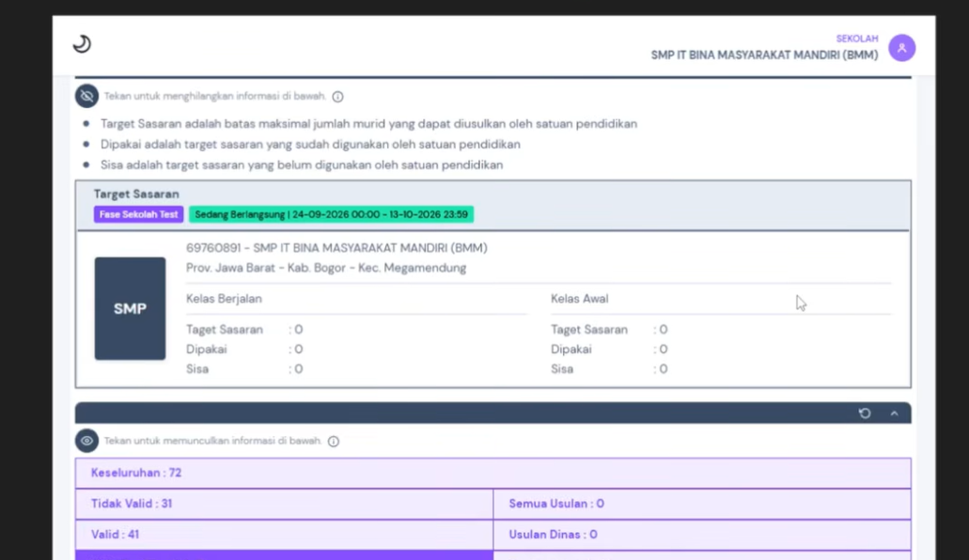Click the 'Sedang Berlangsung' date badge
The width and height of the screenshot is (969, 560).
click(331, 214)
